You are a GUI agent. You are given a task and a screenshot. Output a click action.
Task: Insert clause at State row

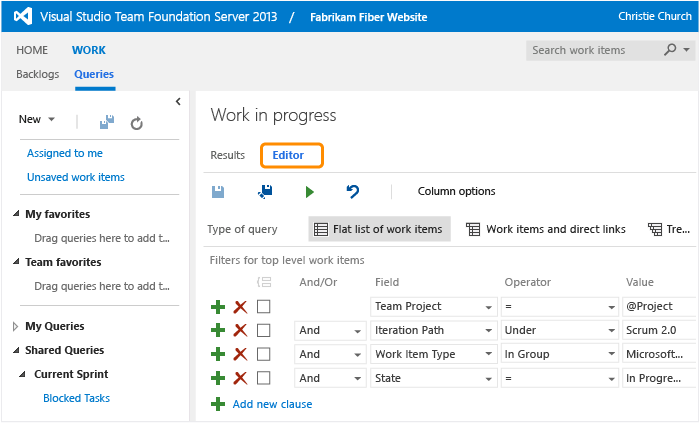[x=218, y=378]
